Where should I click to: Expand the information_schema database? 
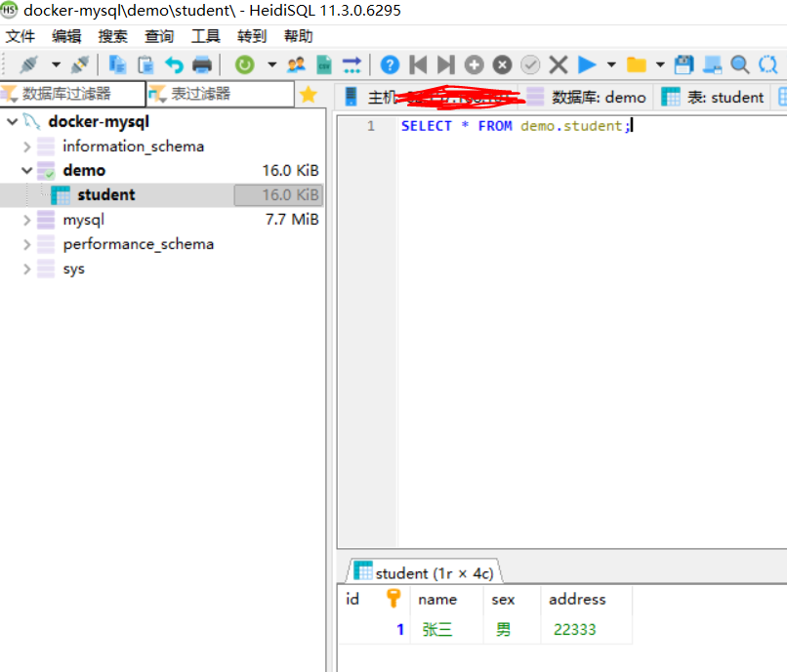coord(27,147)
